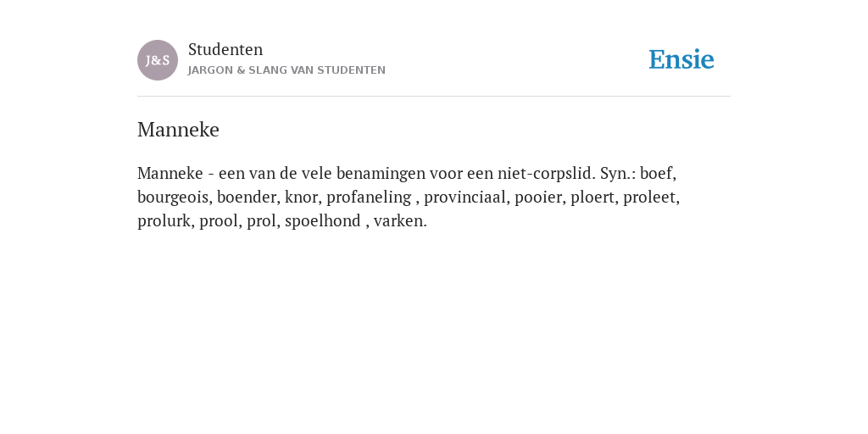Click the J&S round avatar icon

pyautogui.click(x=158, y=60)
